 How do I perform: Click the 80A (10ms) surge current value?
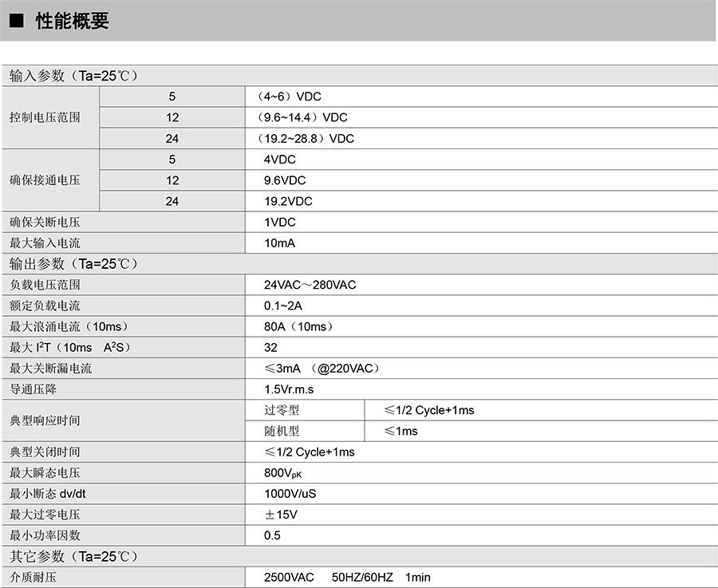click(298, 326)
